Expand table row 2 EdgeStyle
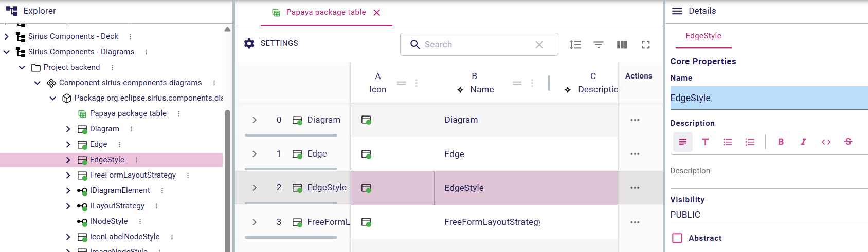The image size is (868, 252). [255, 188]
